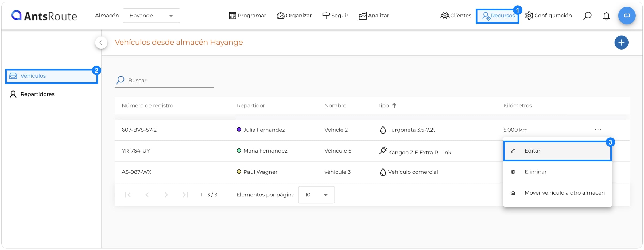The width and height of the screenshot is (644, 250).
Task: Go to the next page
Action: pos(166,195)
